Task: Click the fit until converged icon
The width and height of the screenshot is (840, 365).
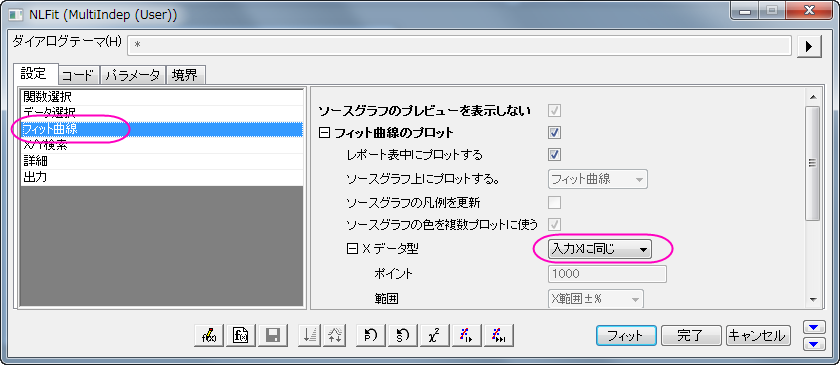Action: pos(499,336)
